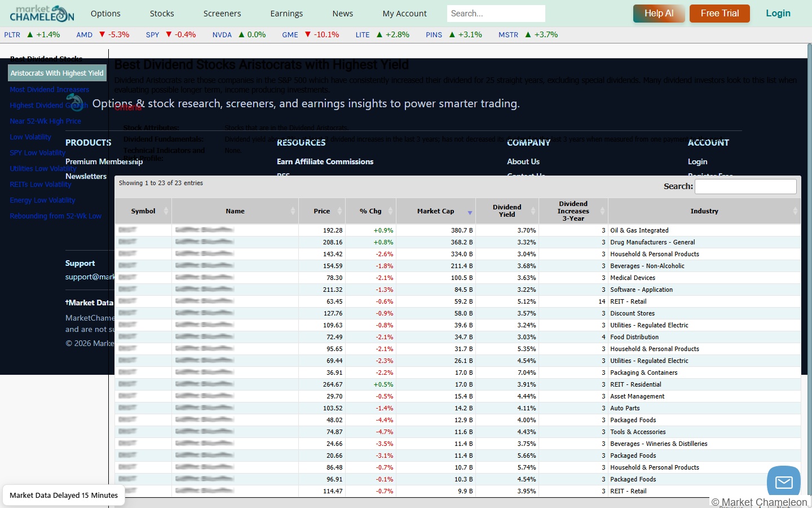
Task: Open PINS ticker in the ticker bar
Action: pyautogui.click(x=434, y=35)
